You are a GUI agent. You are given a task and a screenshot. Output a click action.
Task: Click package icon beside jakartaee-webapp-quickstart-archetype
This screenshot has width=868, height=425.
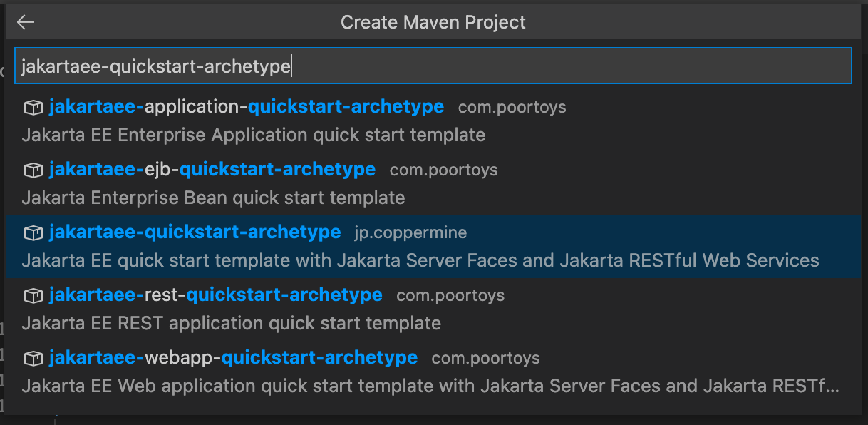(33, 358)
